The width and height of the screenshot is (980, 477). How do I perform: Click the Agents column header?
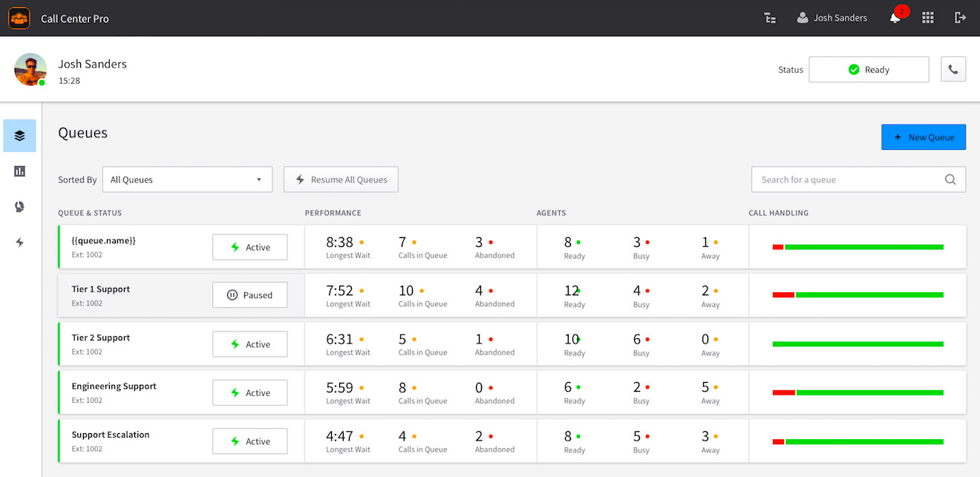pyautogui.click(x=551, y=213)
